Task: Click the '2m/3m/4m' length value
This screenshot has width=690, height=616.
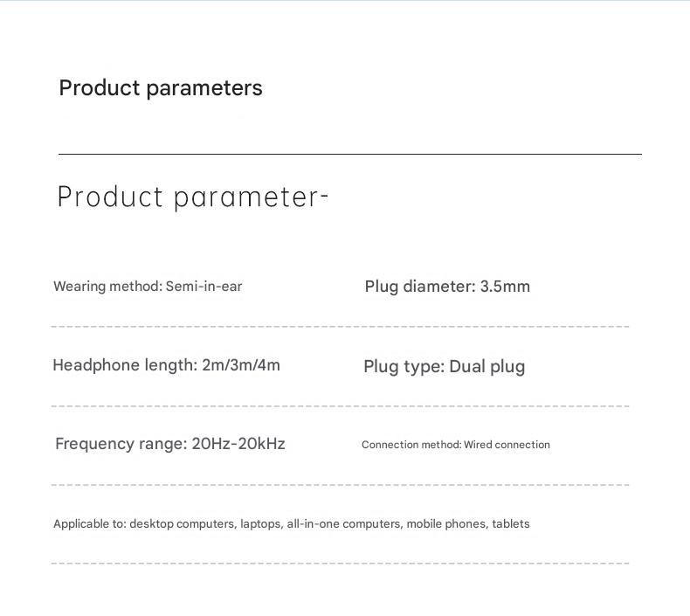Action: pyautogui.click(x=241, y=365)
